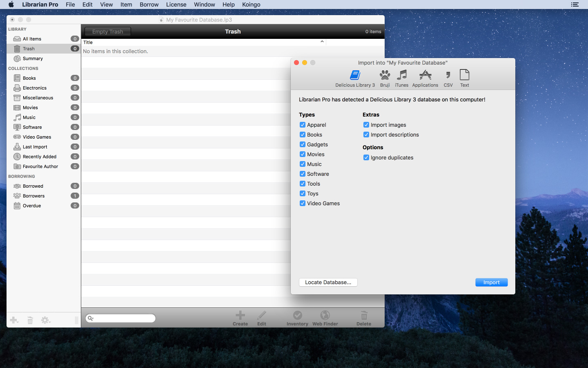
Task: Open the View menu
Action: (x=106, y=4)
